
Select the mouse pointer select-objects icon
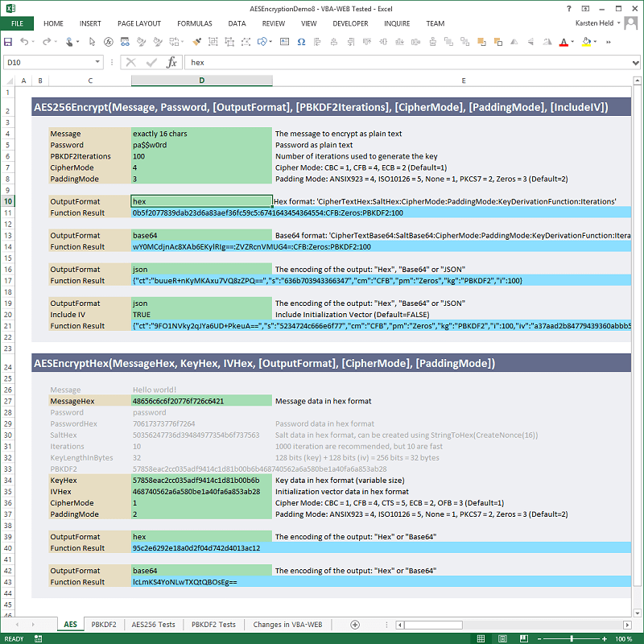[x=93, y=41]
